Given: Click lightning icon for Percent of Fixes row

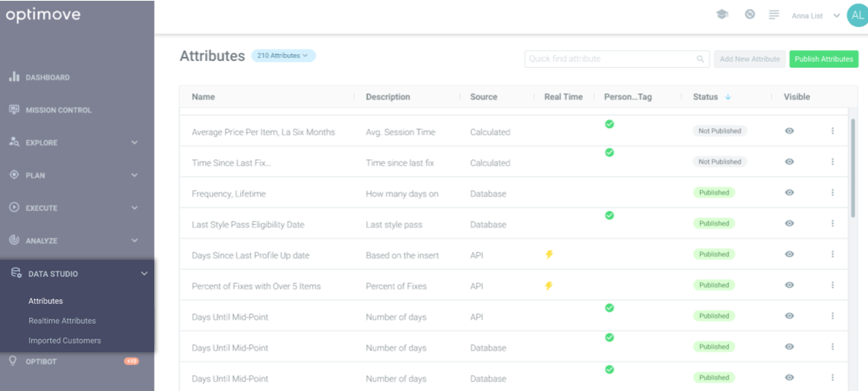Looking at the screenshot, I should (x=549, y=286).
